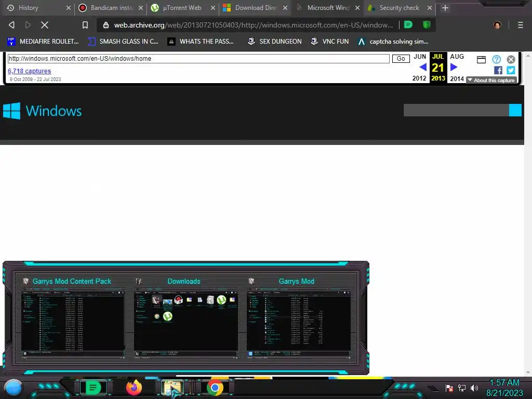
Task: Switch to the Security check tab
Action: (x=400, y=8)
